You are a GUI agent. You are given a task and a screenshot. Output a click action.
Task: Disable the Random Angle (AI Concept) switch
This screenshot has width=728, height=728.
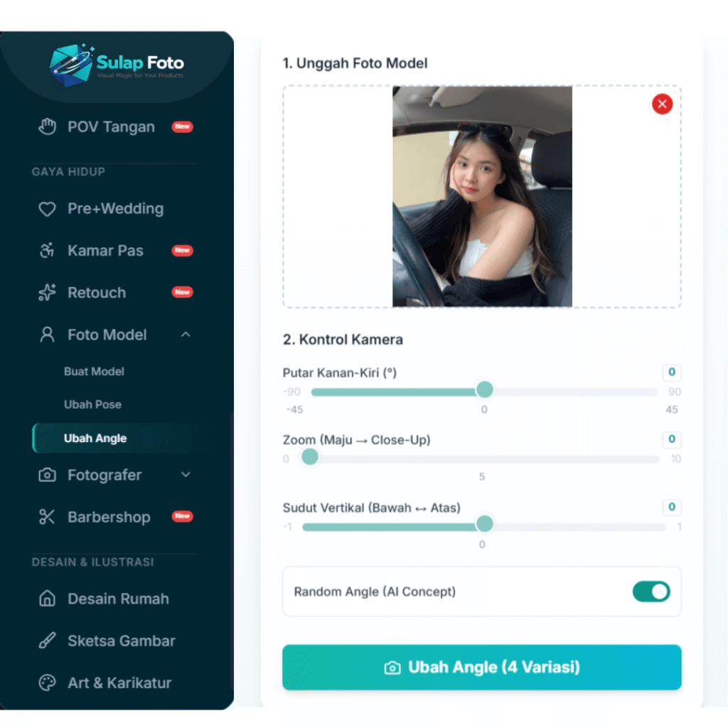(651, 591)
